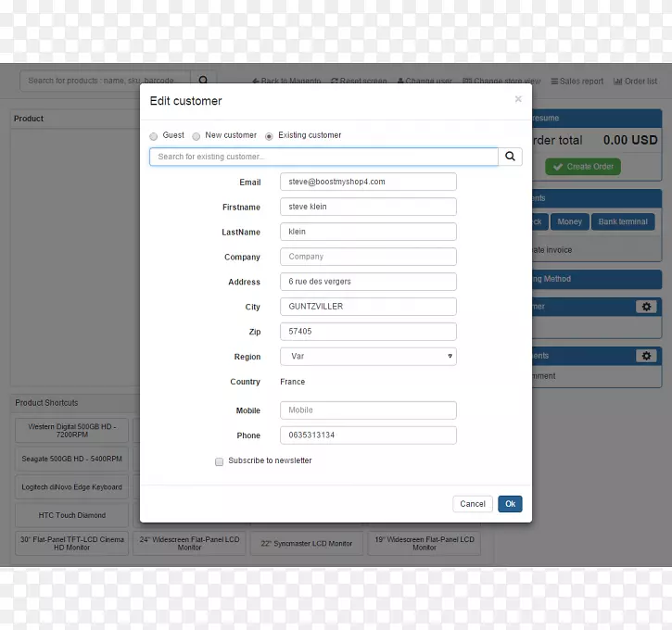Screen dimensions: 672x630
Task: Choose the Money payment method
Action: pyautogui.click(x=569, y=222)
